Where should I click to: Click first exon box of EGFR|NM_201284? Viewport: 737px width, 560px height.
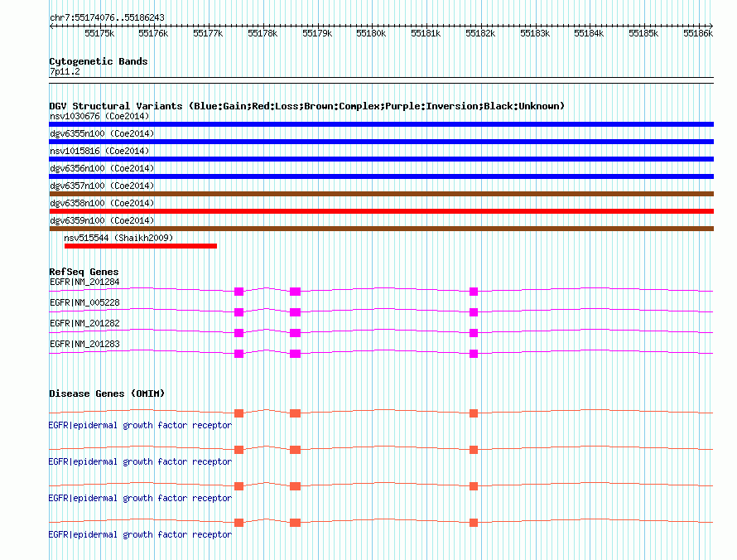coord(238,292)
